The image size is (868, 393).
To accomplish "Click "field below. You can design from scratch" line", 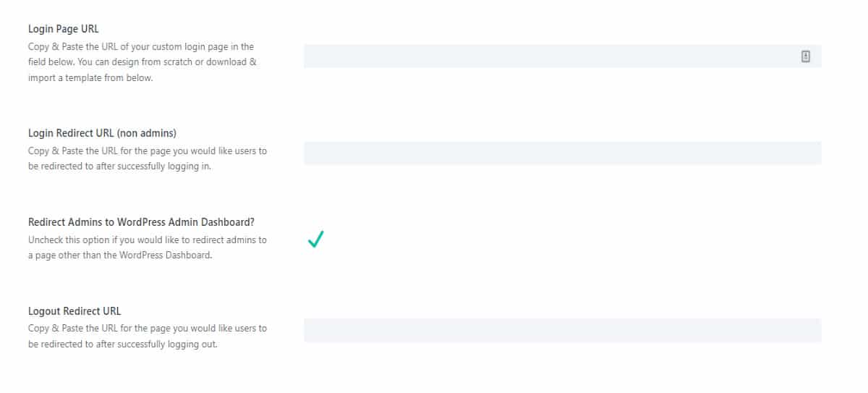I will tap(142, 62).
